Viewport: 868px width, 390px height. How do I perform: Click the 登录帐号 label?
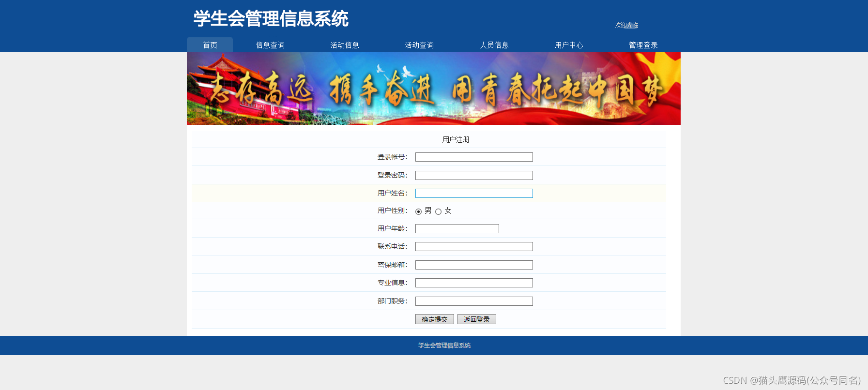[x=393, y=157]
